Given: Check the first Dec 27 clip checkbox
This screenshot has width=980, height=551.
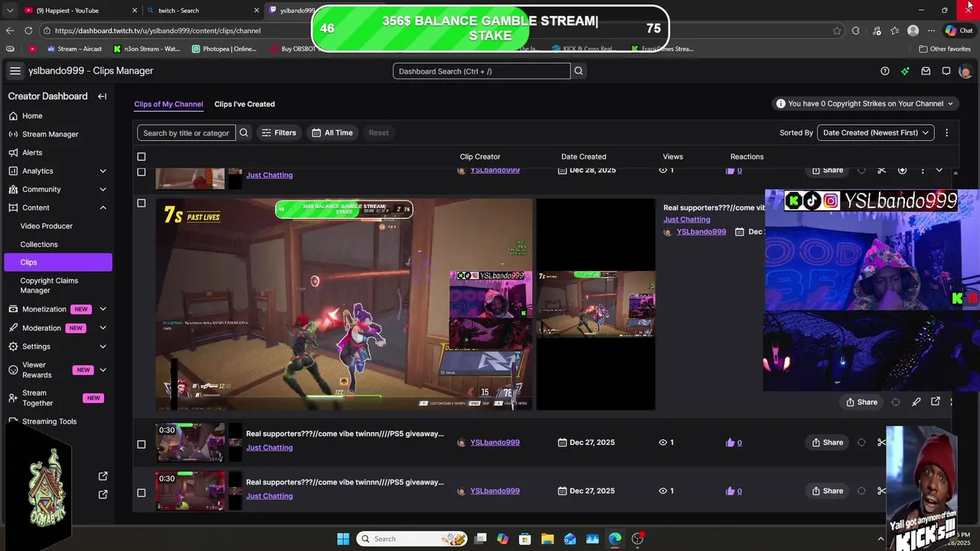Looking at the screenshot, I should 141,444.
